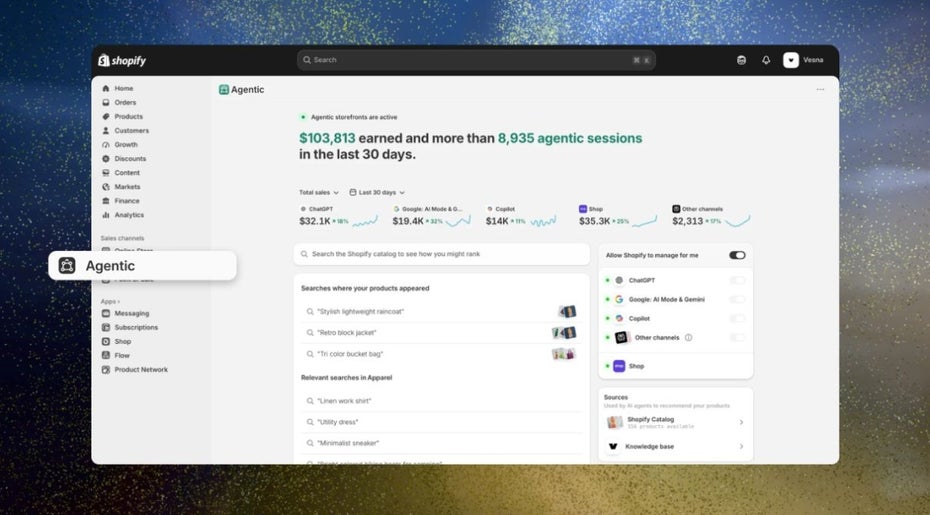The width and height of the screenshot is (930, 515).
Task: Select the highlighted Agentic sales channel
Action: tap(142, 265)
